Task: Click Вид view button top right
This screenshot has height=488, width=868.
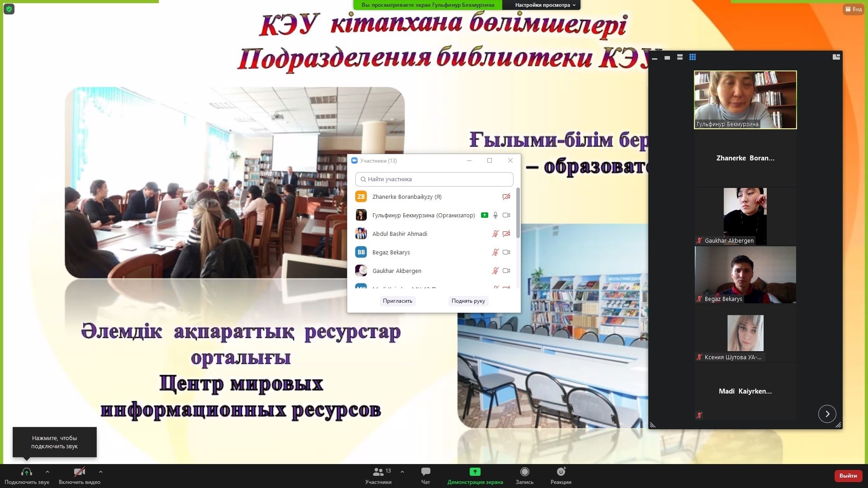Action: 853,9
